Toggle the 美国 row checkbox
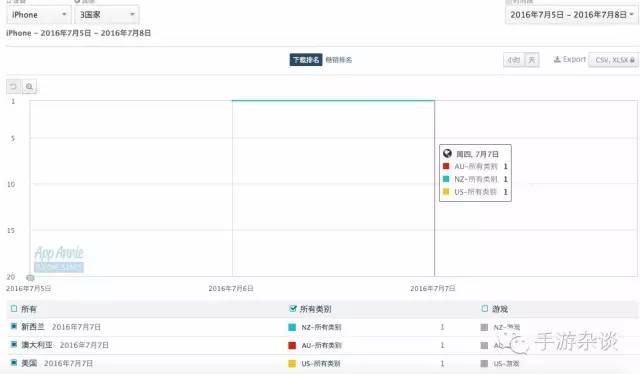Viewport: 640px width, 374px height. click(x=14, y=362)
